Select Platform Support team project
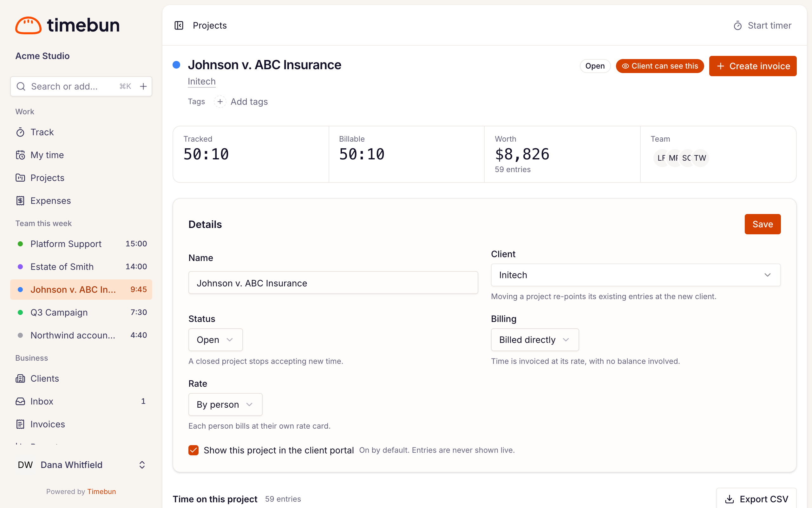This screenshot has width=812, height=508. 81,244
